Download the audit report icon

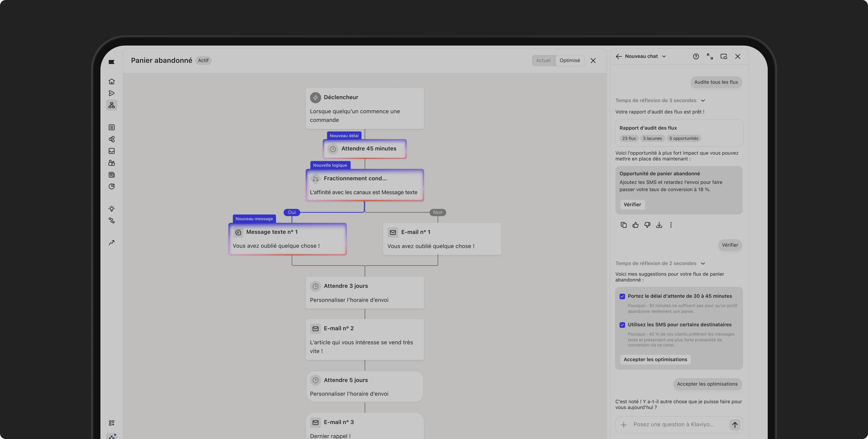(x=659, y=225)
